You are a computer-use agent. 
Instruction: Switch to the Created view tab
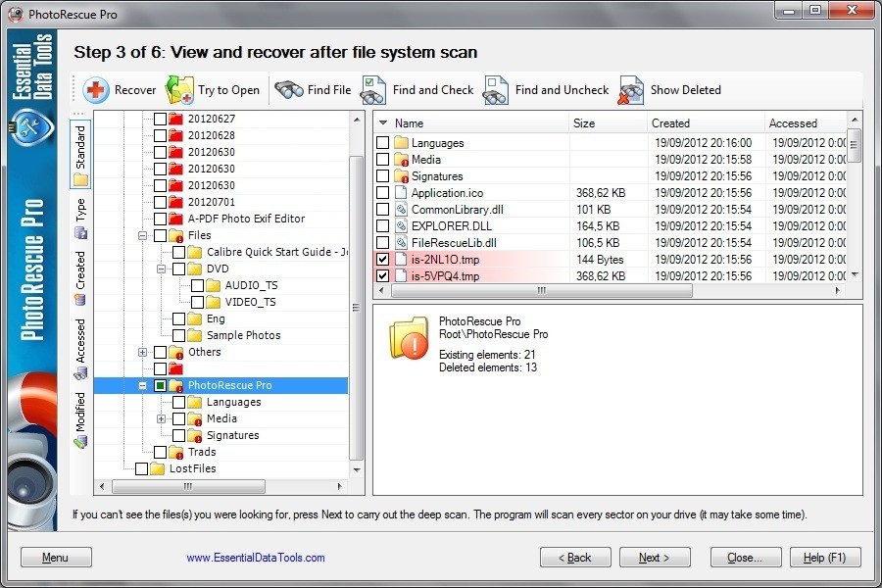coord(80,278)
